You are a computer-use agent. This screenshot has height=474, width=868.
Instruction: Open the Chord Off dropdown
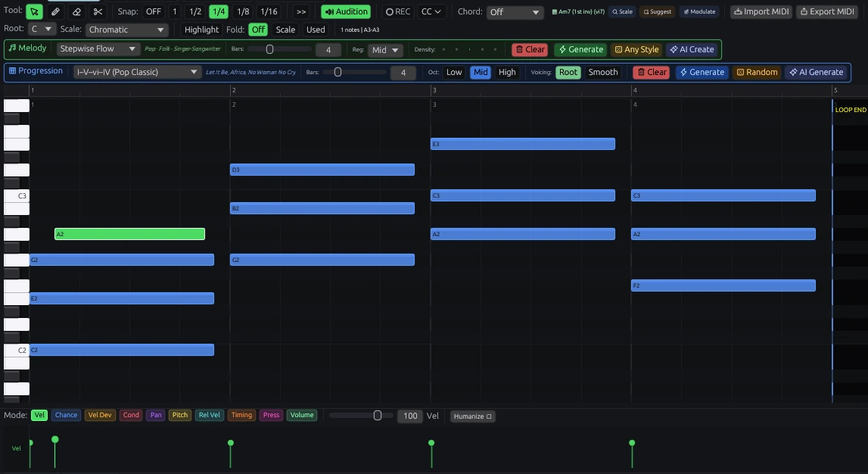tap(515, 11)
